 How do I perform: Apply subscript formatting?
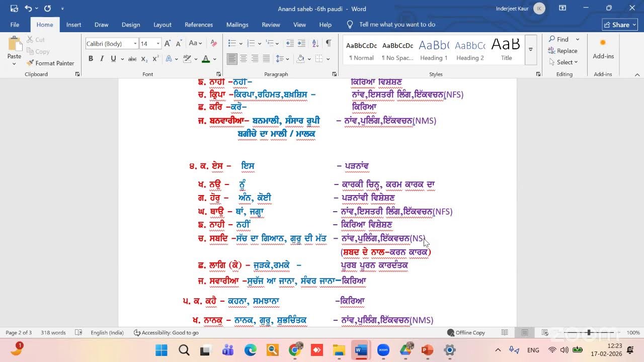pos(144,59)
